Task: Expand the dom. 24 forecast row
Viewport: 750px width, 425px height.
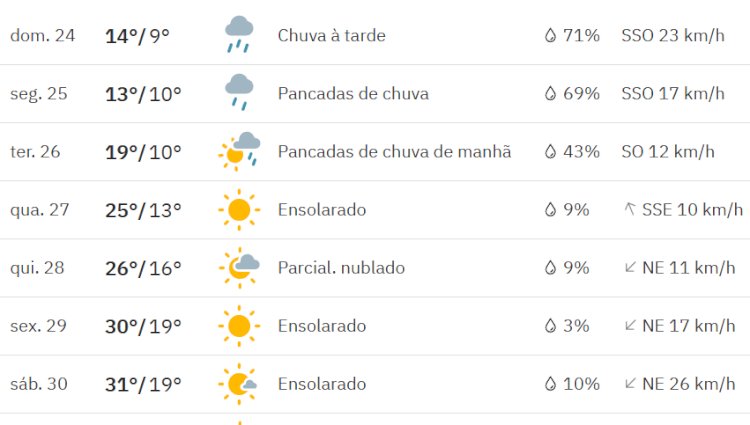Action: coord(42,36)
